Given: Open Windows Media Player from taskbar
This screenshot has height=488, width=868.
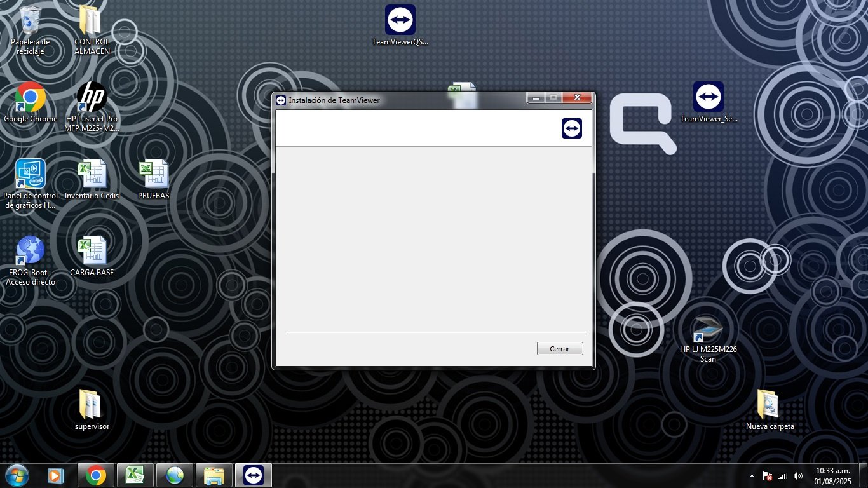Looking at the screenshot, I should pyautogui.click(x=56, y=475).
